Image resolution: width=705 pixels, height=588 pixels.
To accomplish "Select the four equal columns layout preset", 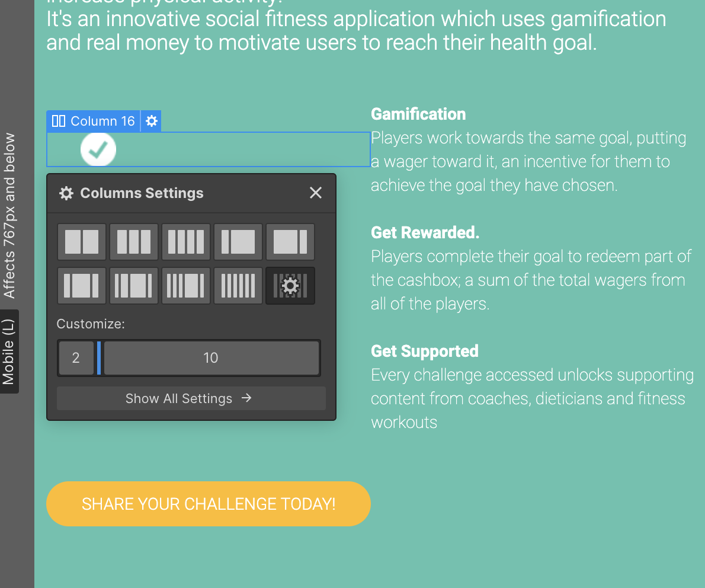I will click(185, 242).
